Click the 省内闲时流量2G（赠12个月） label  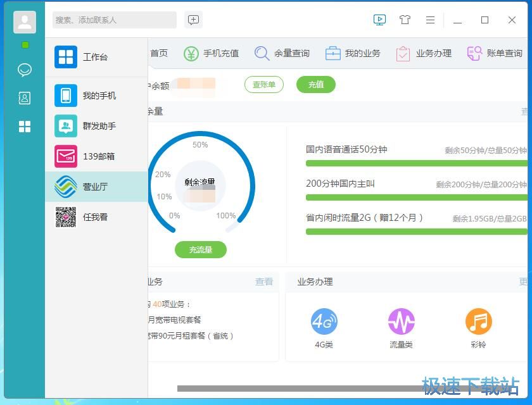(364, 218)
